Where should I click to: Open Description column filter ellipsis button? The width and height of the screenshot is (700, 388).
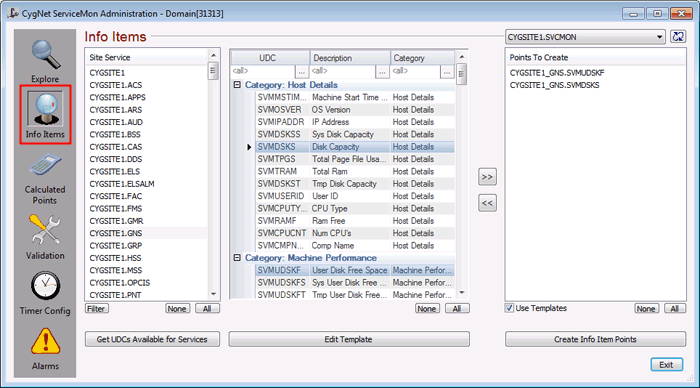pyautogui.click(x=382, y=71)
